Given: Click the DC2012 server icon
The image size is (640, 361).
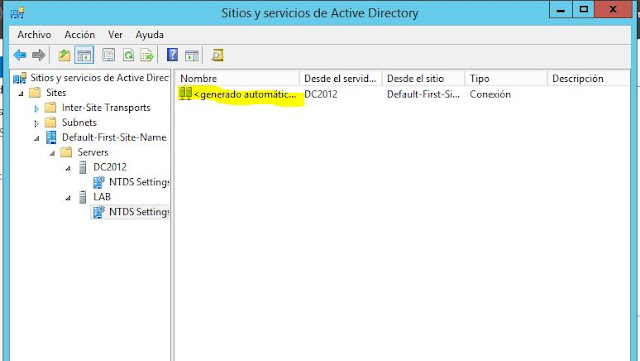Looking at the screenshot, I should (x=83, y=167).
